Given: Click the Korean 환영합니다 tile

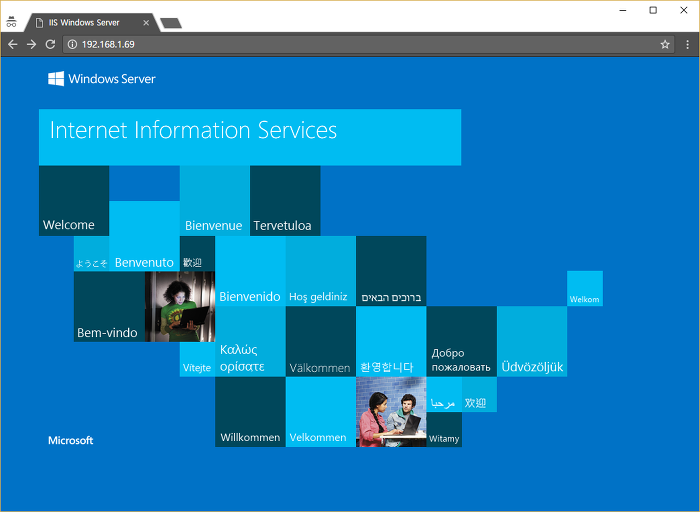Looking at the screenshot, I should pyautogui.click(x=391, y=341).
